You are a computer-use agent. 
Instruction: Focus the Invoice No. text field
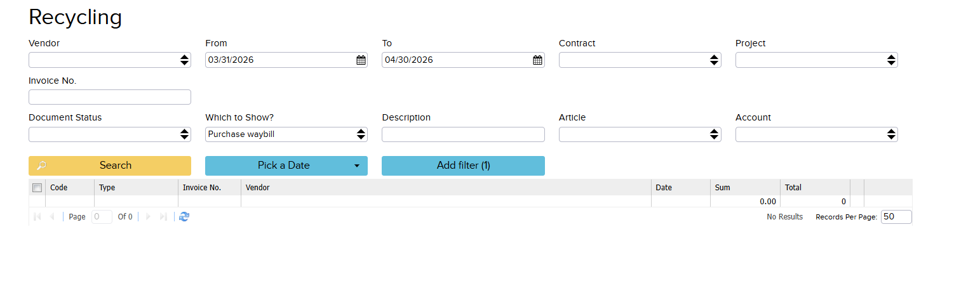(109, 97)
